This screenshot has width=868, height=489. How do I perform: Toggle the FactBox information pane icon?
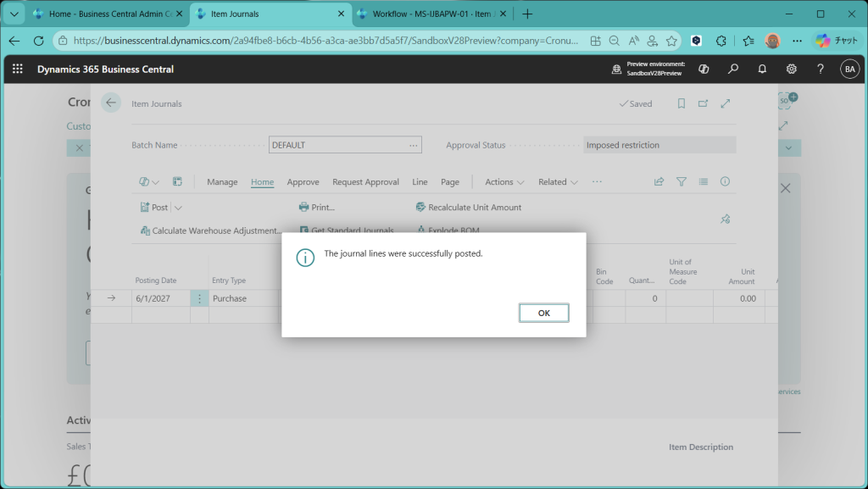pyautogui.click(x=725, y=181)
